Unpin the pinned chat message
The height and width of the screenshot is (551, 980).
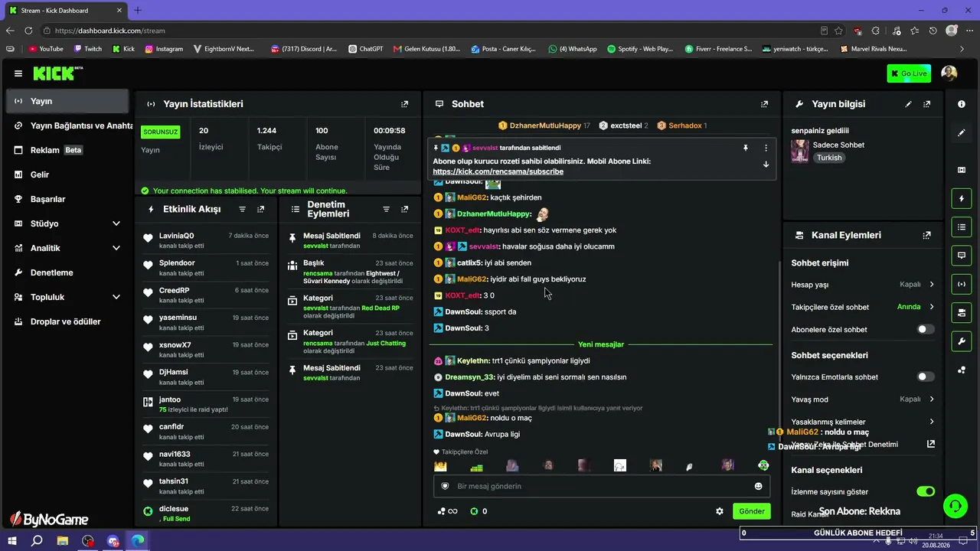coord(746,148)
